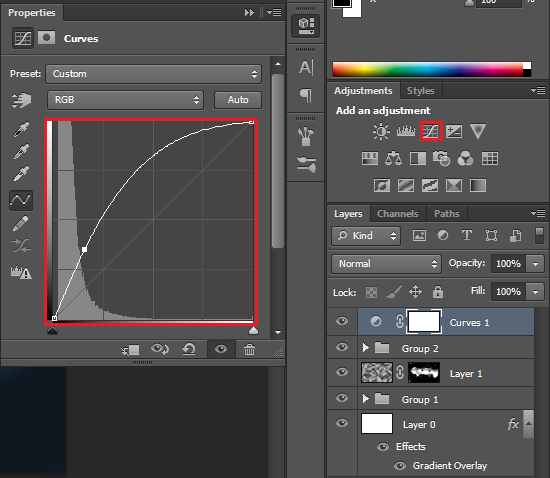Delete the Curves adjustment layer with trash
550x478 pixels.
249,349
